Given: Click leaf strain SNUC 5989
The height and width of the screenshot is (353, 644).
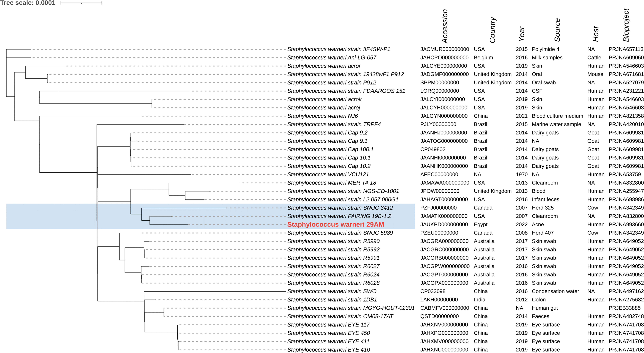Looking at the screenshot, I should click(x=340, y=233).
